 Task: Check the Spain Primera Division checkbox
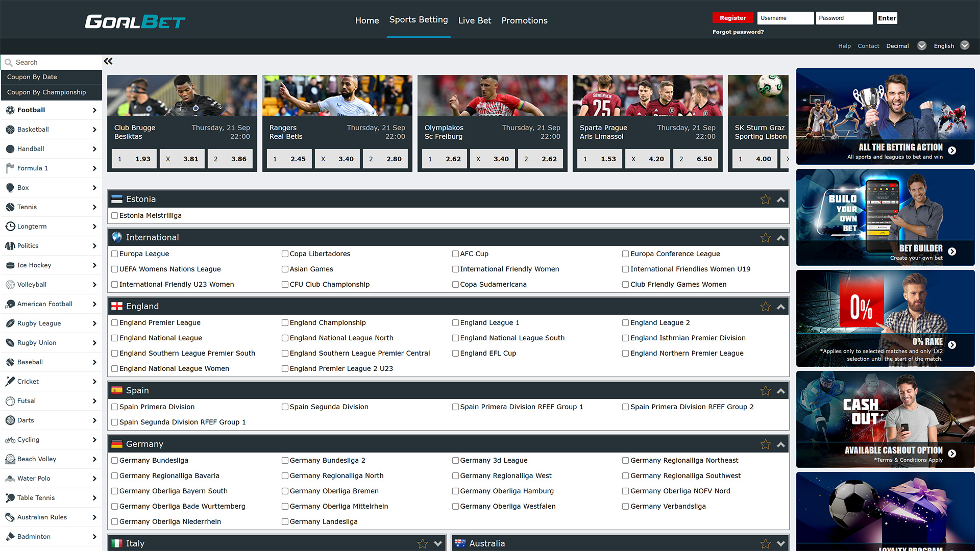(x=115, y=407)
